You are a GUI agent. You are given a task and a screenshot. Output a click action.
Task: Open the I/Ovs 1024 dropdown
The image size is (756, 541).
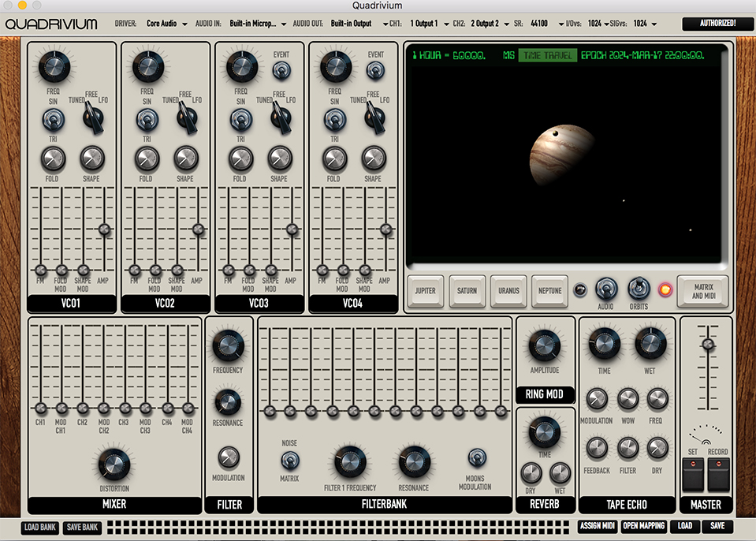click(x=598, y=24)
